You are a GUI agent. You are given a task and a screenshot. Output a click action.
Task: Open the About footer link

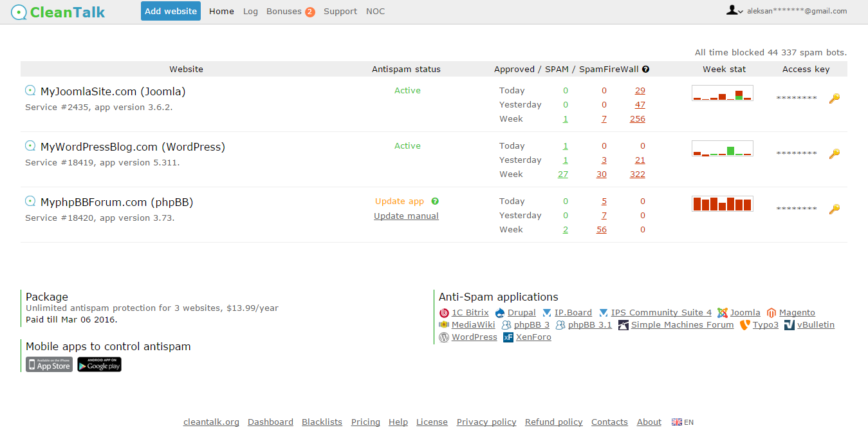click(649, 422)
